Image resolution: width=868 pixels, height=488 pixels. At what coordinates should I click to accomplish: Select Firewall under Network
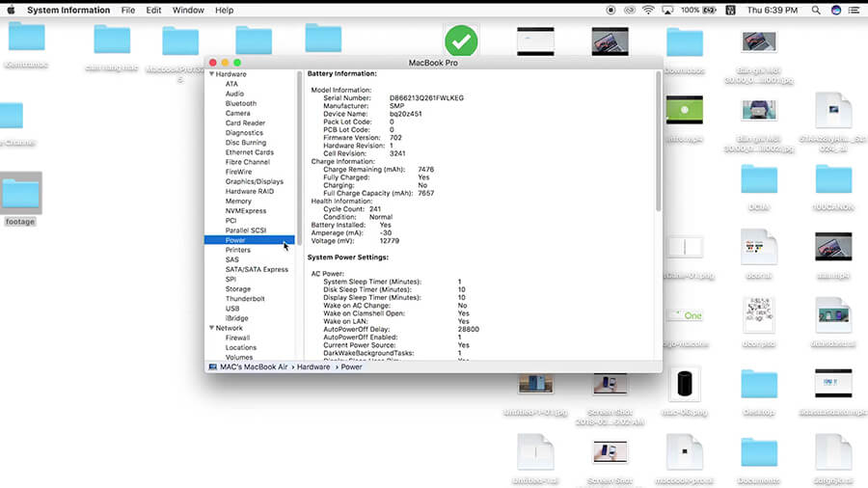point(237,338)
